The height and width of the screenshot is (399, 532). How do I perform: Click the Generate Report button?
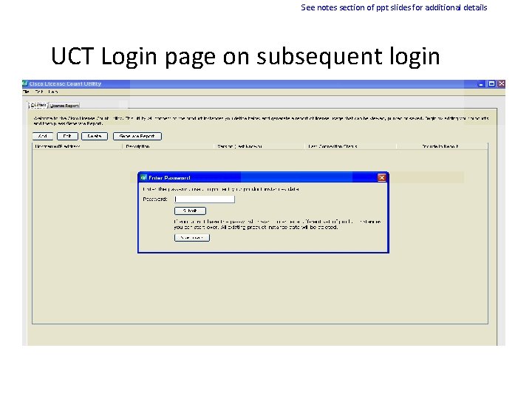click(x=137, y=136)
